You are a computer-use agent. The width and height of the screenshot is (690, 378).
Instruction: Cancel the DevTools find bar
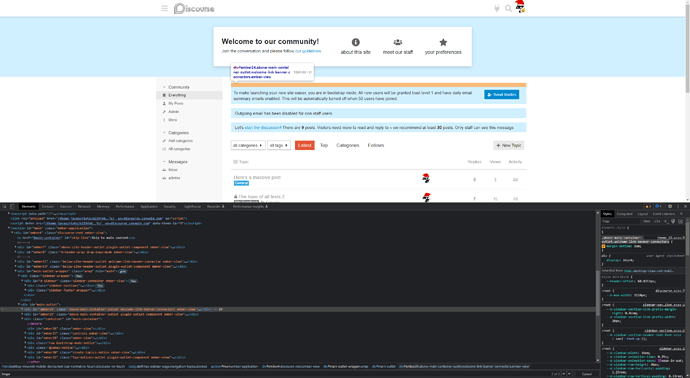[587, 374]
